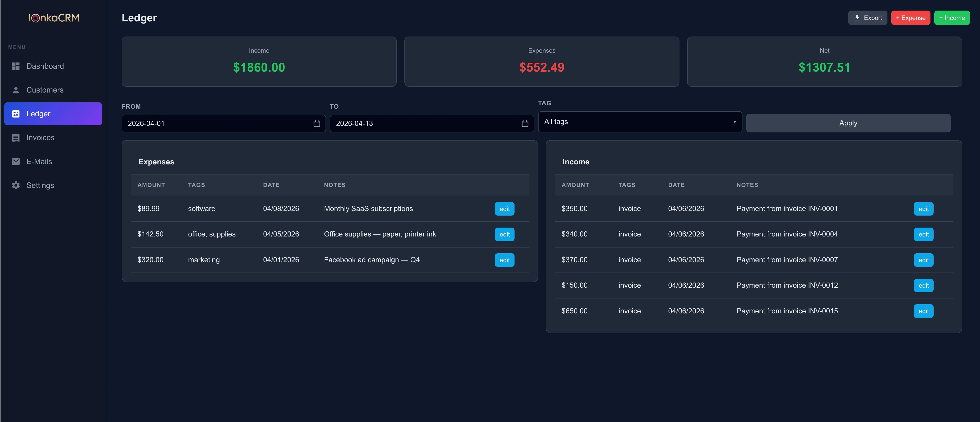Open the All tags dropdown
Screen dimensions: 980x422
[x=640, y=122]
